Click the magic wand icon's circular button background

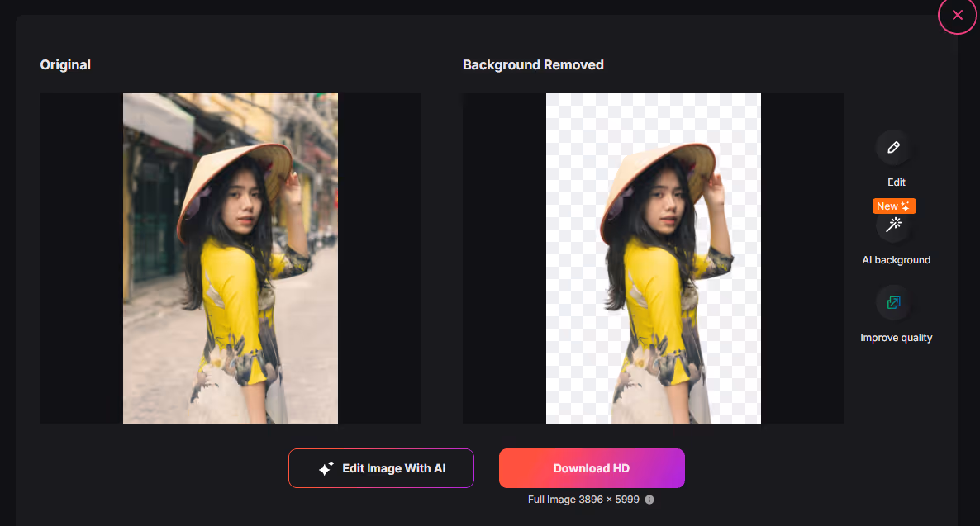point(893,225)
